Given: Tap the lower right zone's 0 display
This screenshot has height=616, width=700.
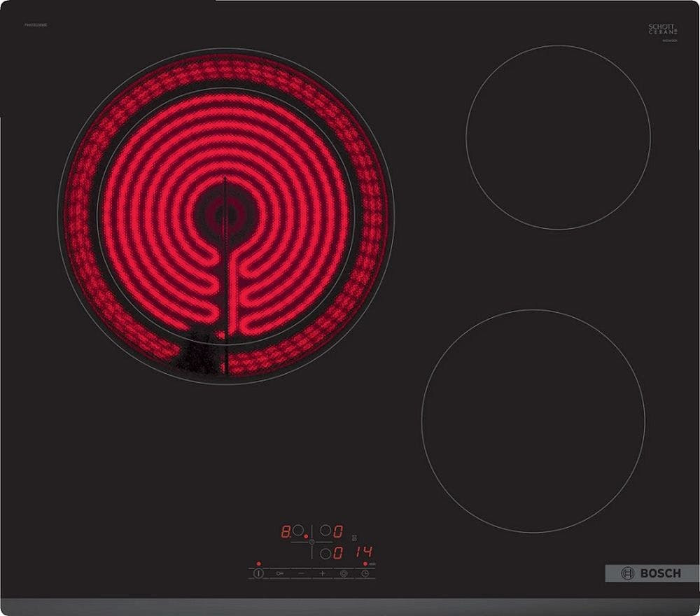Looking at the screenshot, I should tap(338, 554).
